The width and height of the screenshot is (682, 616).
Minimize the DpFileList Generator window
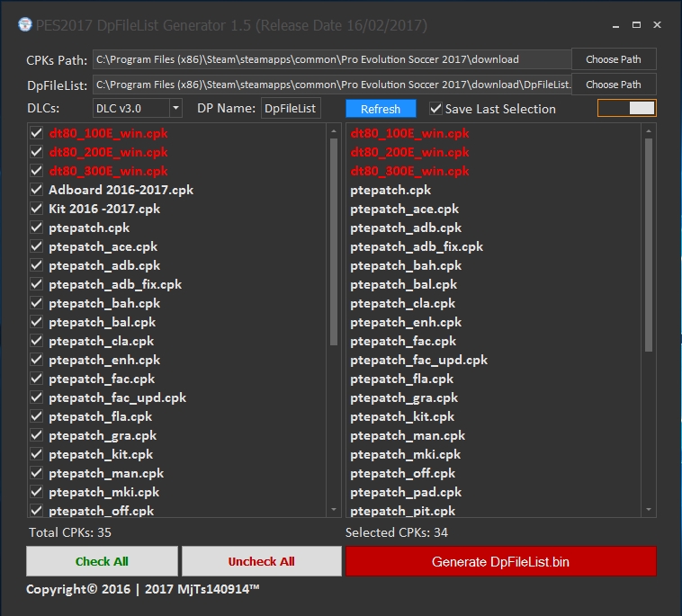click(x=613, y=24)
